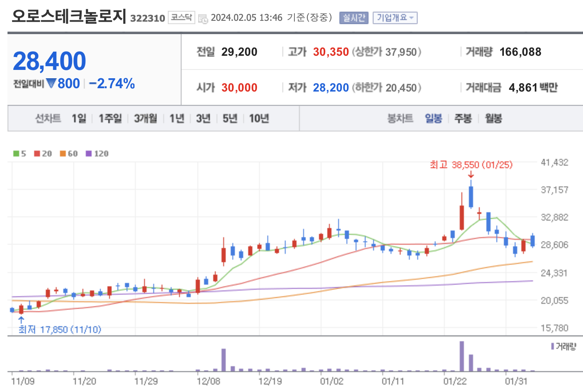Screen dimensions: 583x392
Task: Click the lower limit price 20,450
Action: 401,88
